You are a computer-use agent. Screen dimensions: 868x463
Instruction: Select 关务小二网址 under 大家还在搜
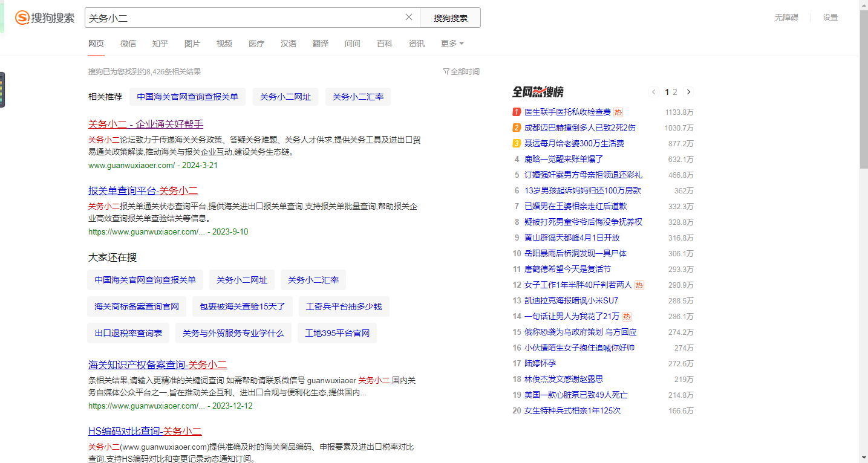[x=242, y=280]
